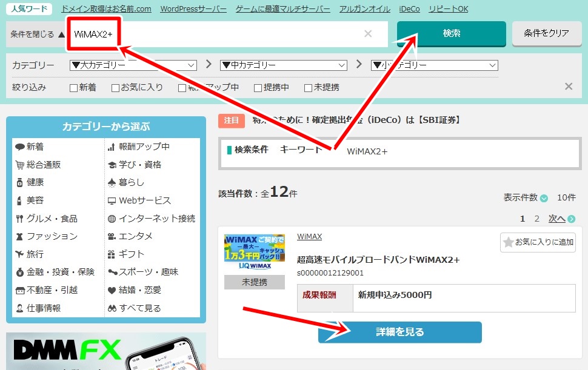Click the 新着 speech bubble icon

(20, 147)
